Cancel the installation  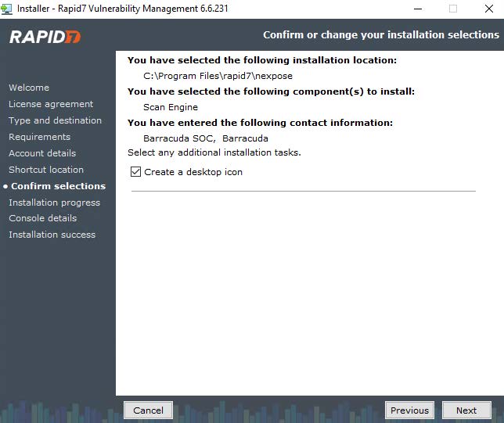coord(148,410)
